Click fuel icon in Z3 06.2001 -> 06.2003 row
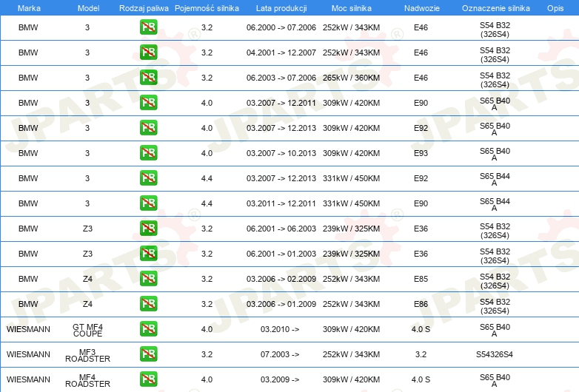This screenshot has height=392, width=579. coord(148,229)
